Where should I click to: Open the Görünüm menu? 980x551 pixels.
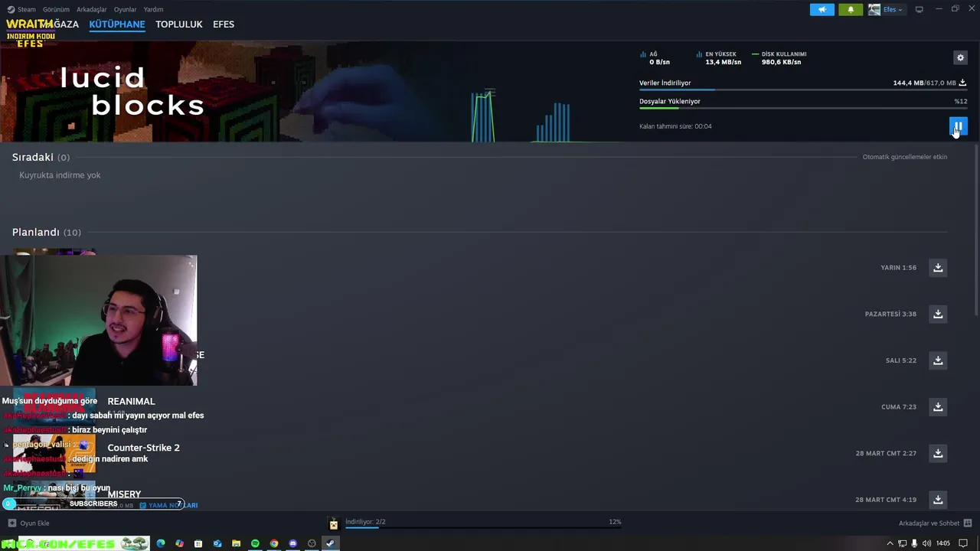[x=56, y=9]
